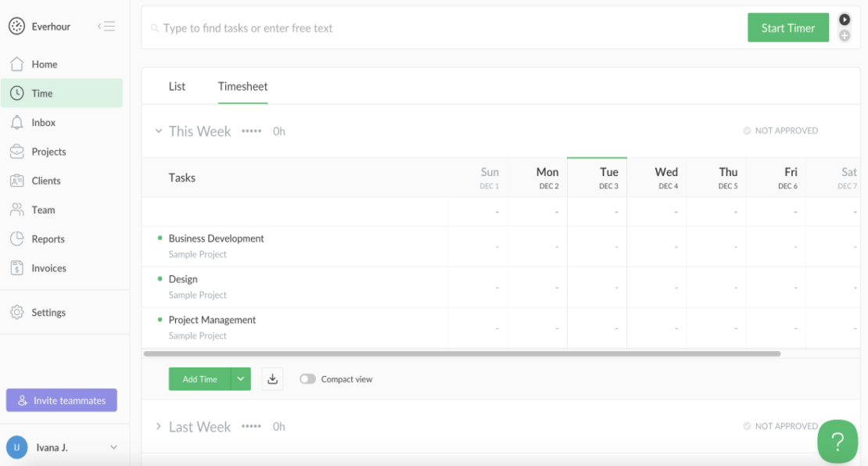Open Inbox in the sidebar
This screenshot has width=868, height=466.
(62, 122)
